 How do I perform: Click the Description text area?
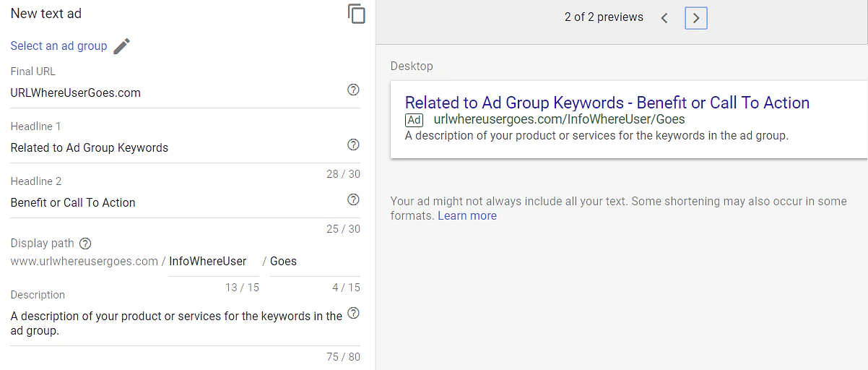click(x=176, y=323)
